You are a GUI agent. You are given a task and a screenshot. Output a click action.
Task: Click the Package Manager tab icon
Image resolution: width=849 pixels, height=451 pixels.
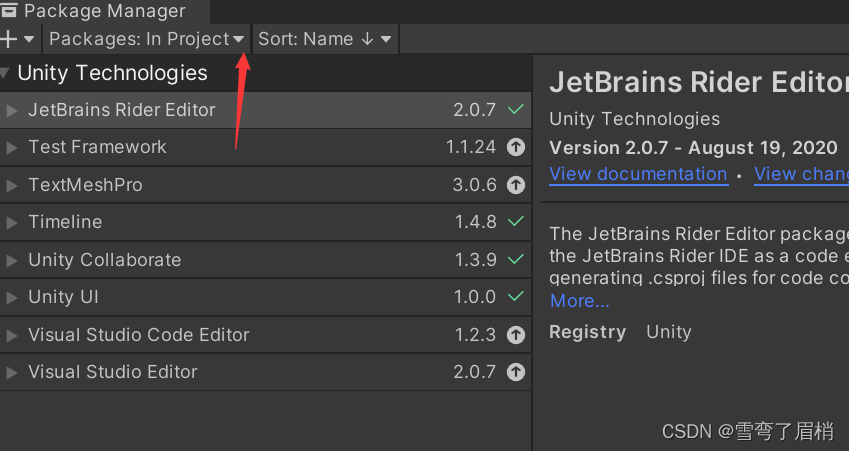pos(9,10)
